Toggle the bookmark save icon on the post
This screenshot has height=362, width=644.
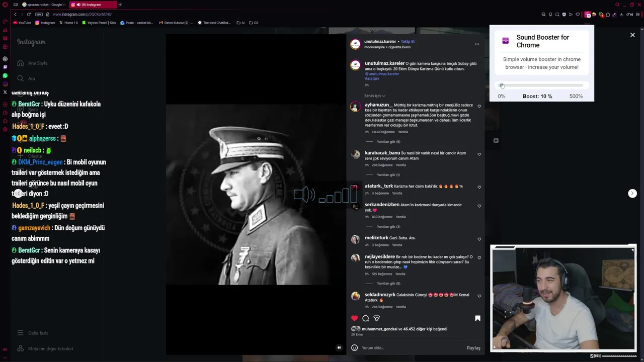pos(477,318)
